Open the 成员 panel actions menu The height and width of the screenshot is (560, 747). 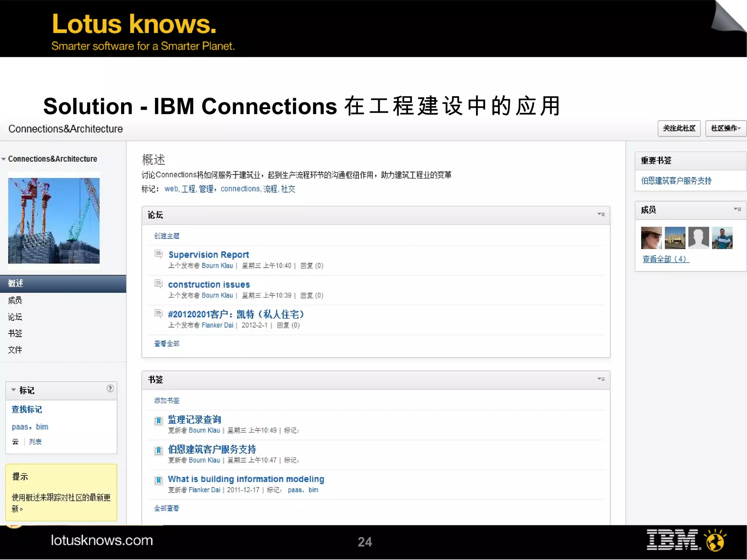click(x=737, y=209)
